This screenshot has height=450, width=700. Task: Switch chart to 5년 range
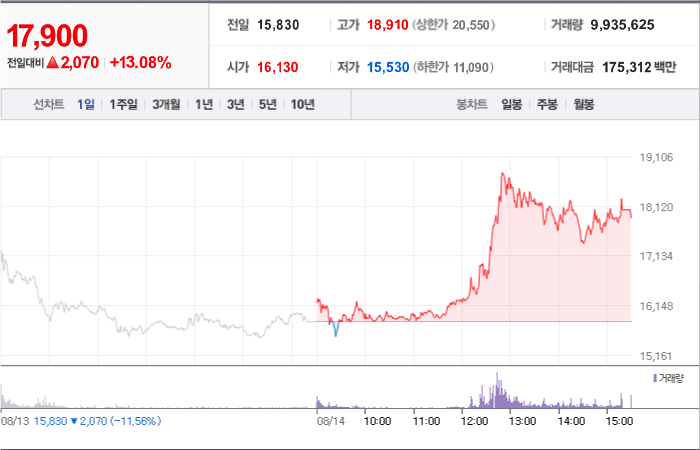[x=268, y=104]
